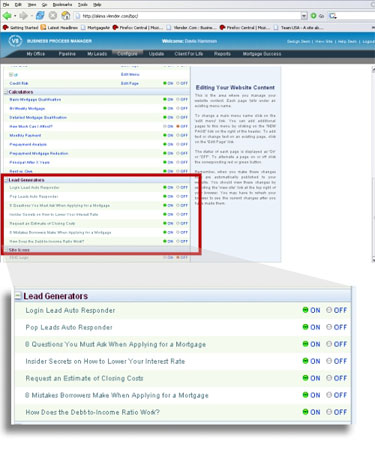Image resolution: width=375 pixels, height=450 pixels.
Task: Click the Help Desk link
Action: [347, 42]
